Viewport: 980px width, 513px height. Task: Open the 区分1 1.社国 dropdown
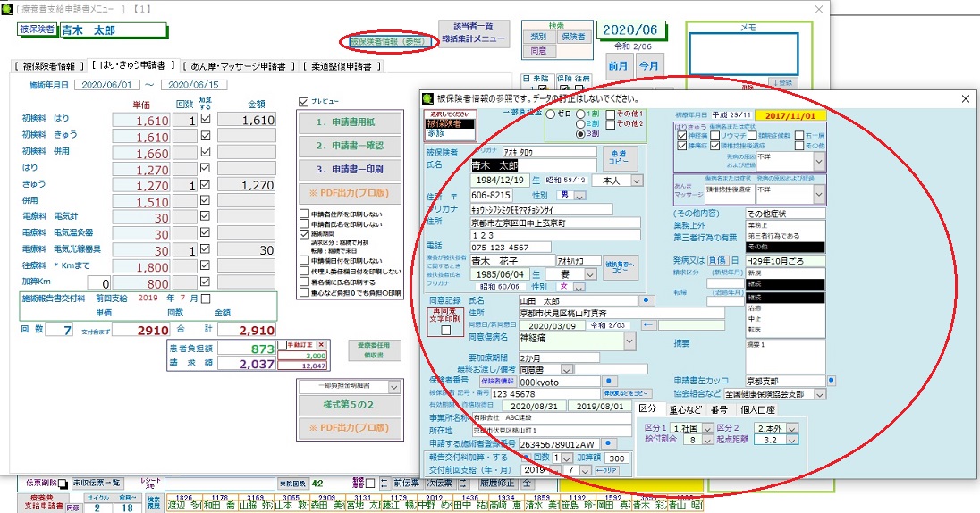[x=707, y=428]
